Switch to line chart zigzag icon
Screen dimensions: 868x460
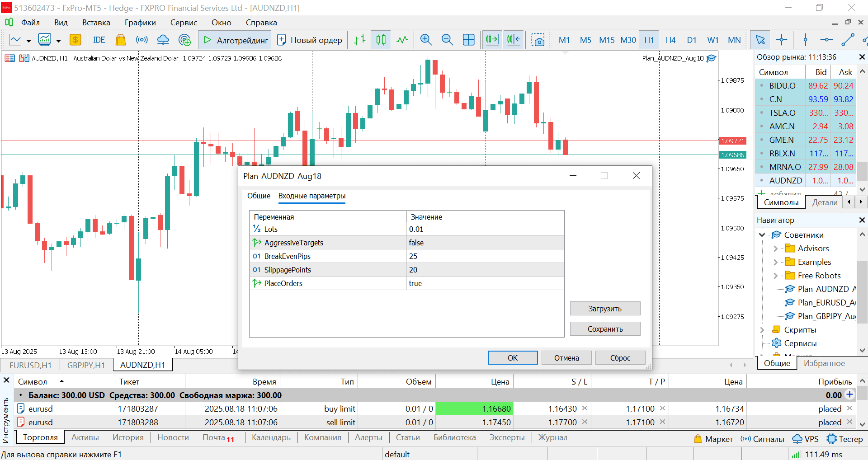tap(402, 40)
